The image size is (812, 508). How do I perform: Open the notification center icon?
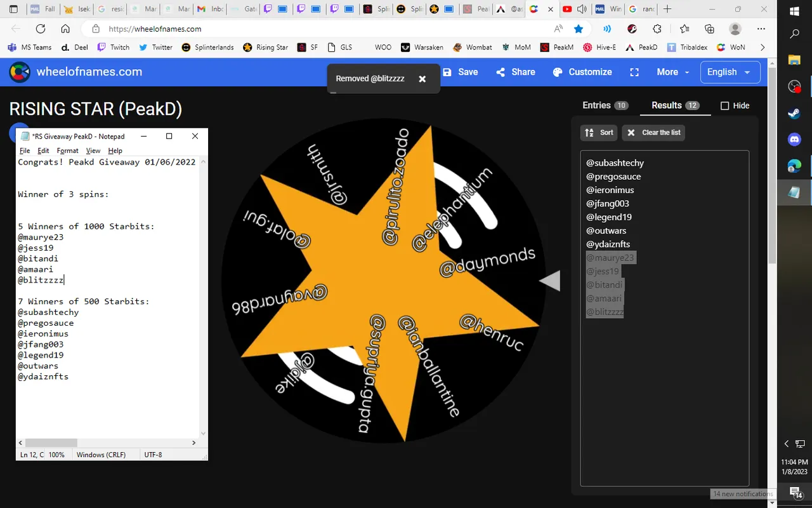(x=795, y=491)
